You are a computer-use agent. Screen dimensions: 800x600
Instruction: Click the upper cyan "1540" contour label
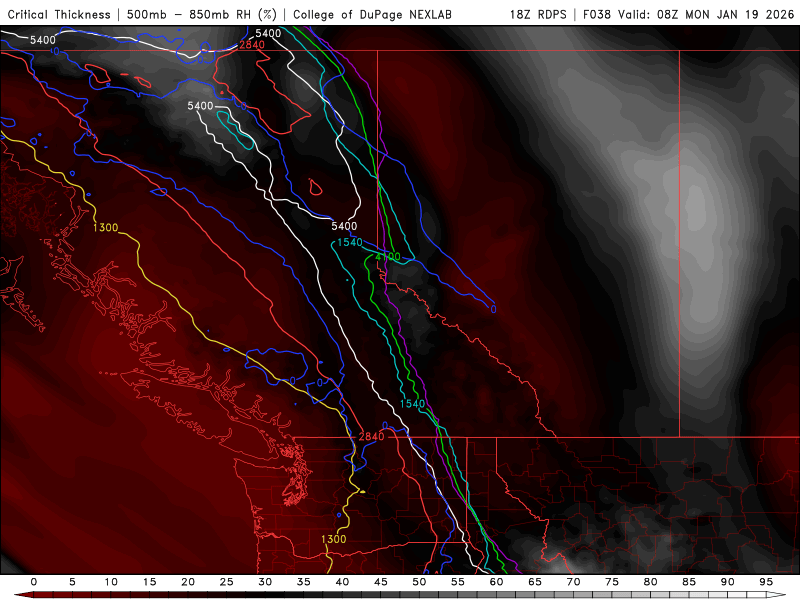point(349,242)
